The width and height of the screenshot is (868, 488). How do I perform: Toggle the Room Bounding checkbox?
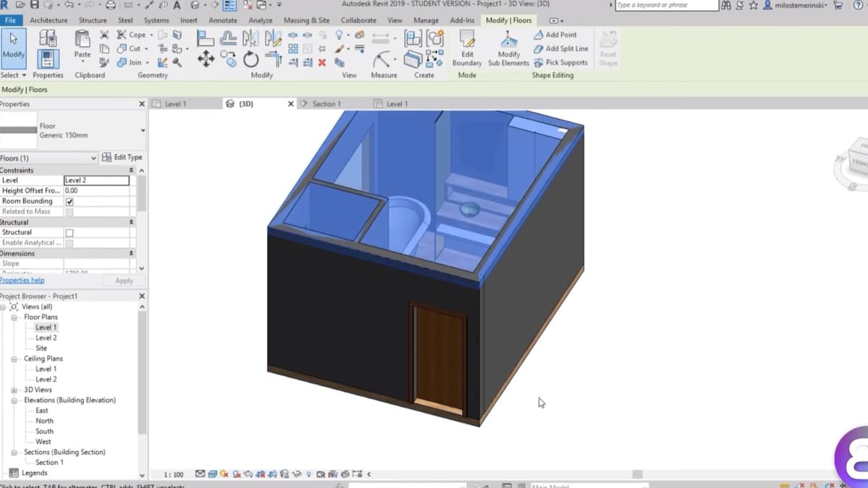tap(69, 201)
